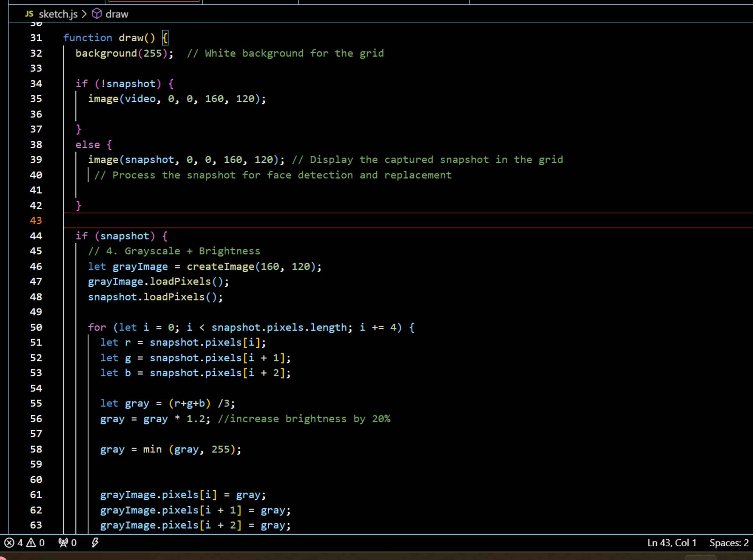Screen dimensions: 753x560
Task: Open Go to Line via Ln 43, Col 1
Action: click(x=671, y=543)
